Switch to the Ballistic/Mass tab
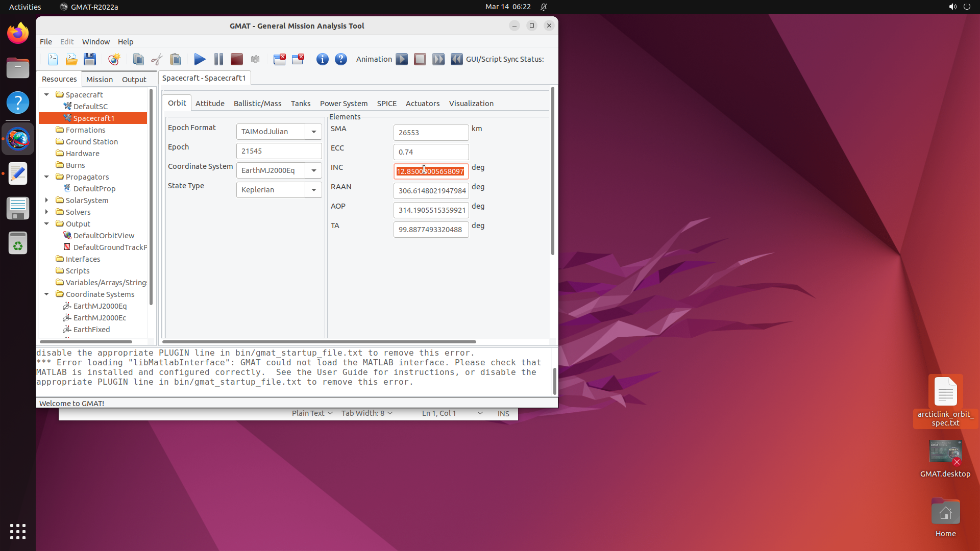 [x=257, y=103]
